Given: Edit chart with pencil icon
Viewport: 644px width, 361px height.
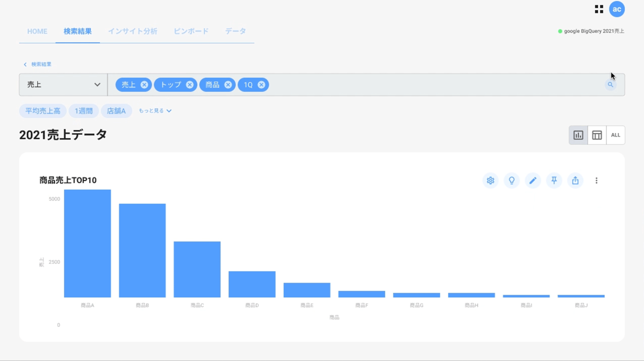Looking at the screenshot, I should coord(533,180).
